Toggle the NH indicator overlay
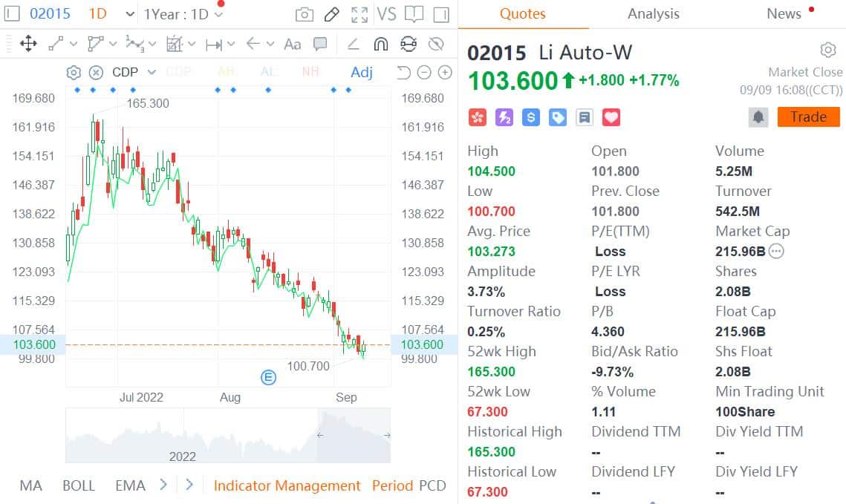This screenshot has height=504, width=846. 310,72
